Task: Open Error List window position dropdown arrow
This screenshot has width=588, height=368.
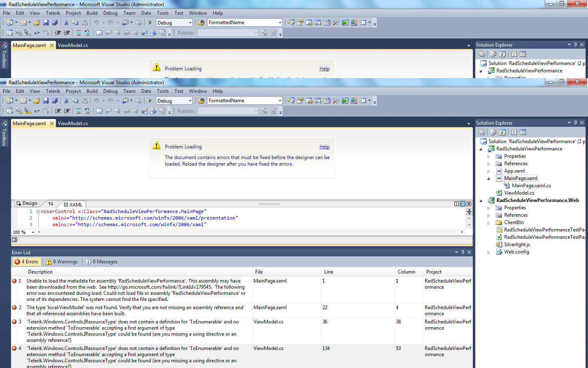Action: point(456,252)
